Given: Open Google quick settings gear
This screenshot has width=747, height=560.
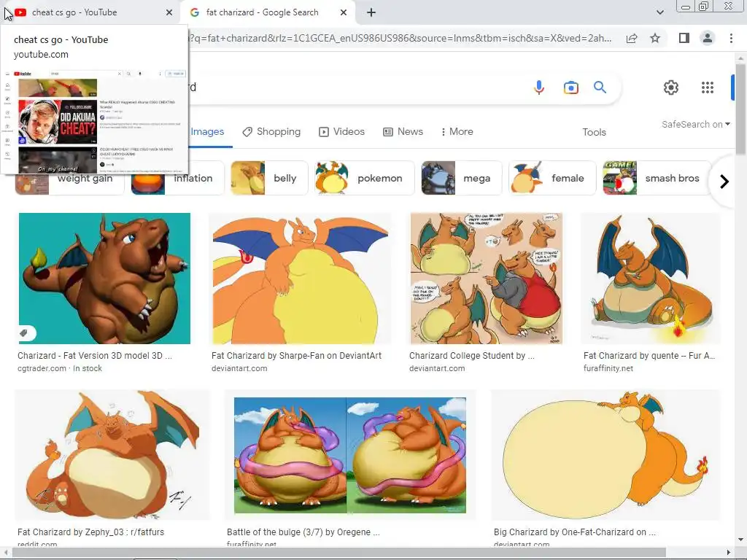Looking at the screenshot, I should point(671,87).
